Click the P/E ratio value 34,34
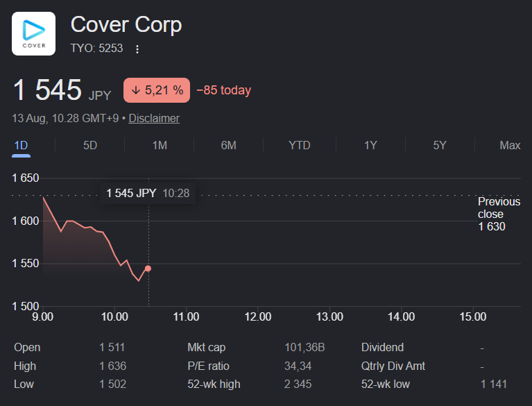This screenshot has width=532, height=406. pyautogui.click(x=298, y=366)
